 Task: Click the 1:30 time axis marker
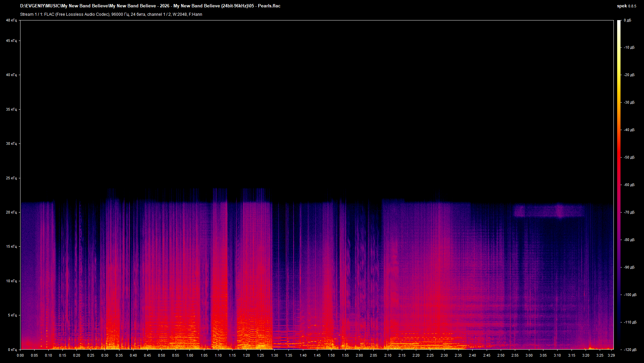(274, 355)
